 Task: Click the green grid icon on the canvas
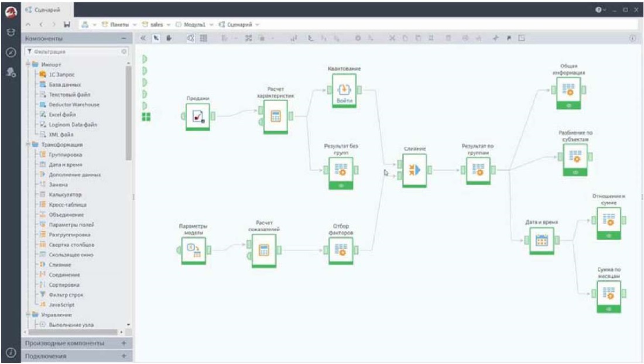[146, 117]
